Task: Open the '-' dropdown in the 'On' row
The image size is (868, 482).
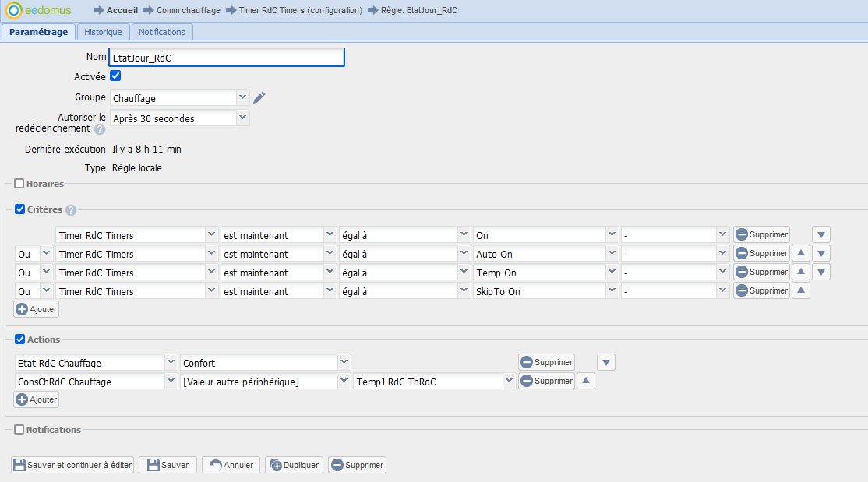Action: (722, 234)
